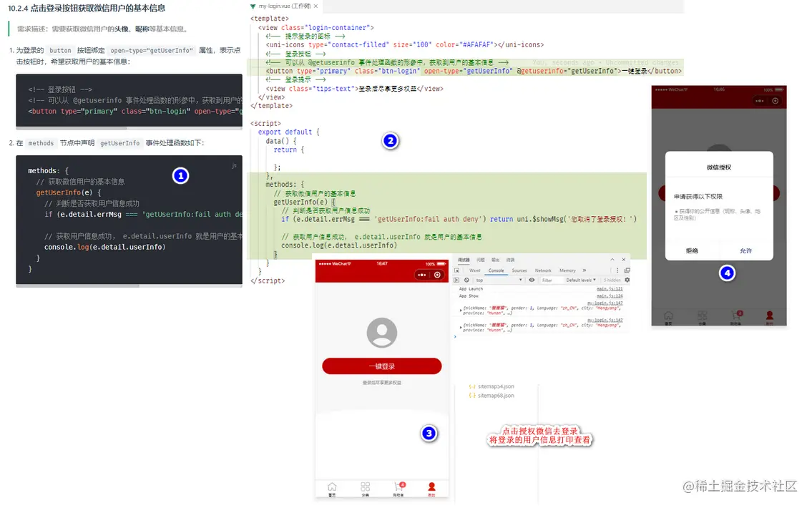Select the red My profile tab in login simulator
Image resolution: width=812 pixels, height=508 pixels.
tap(431, 489)
